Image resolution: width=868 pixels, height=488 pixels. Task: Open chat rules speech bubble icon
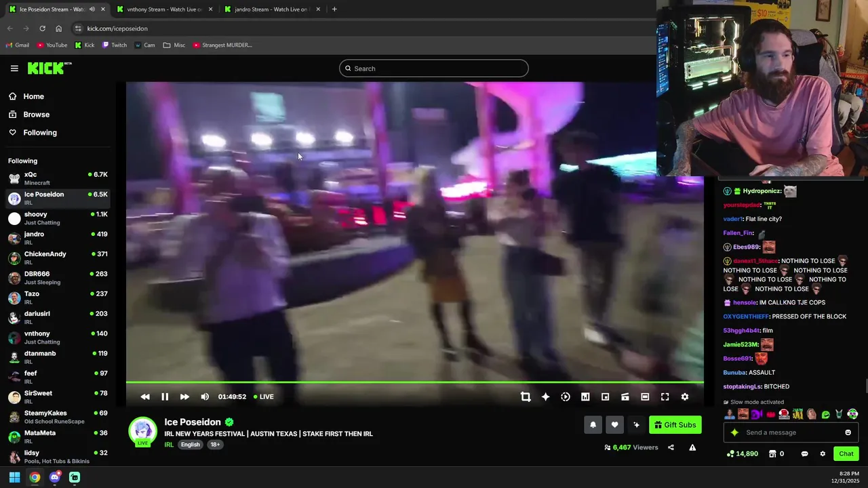tap(805, 453)
